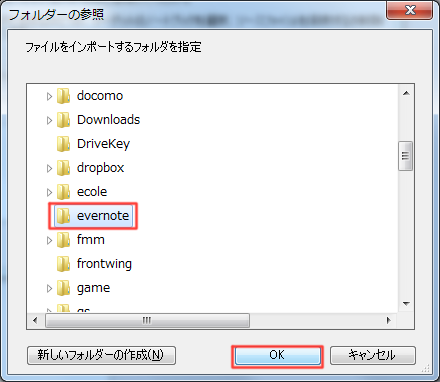Select the frontwing folder name
The image size is (440, 382).
click(x=104, y=264)
